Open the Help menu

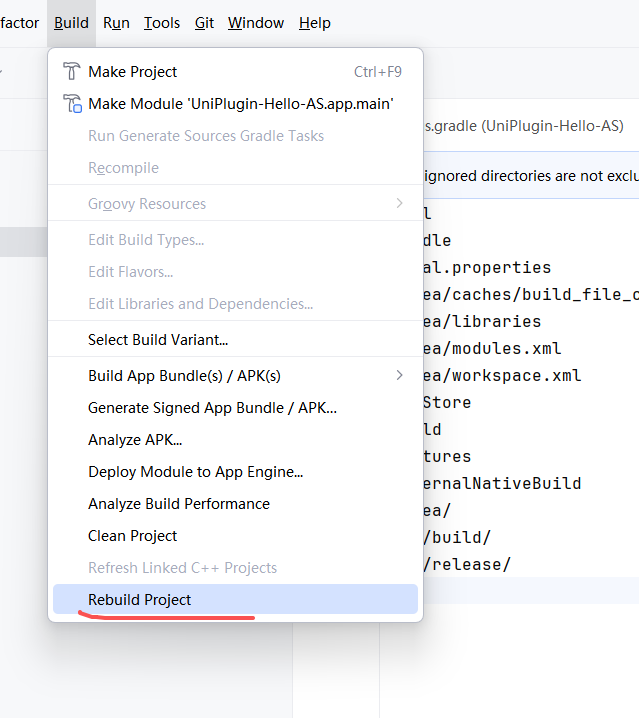315,23
